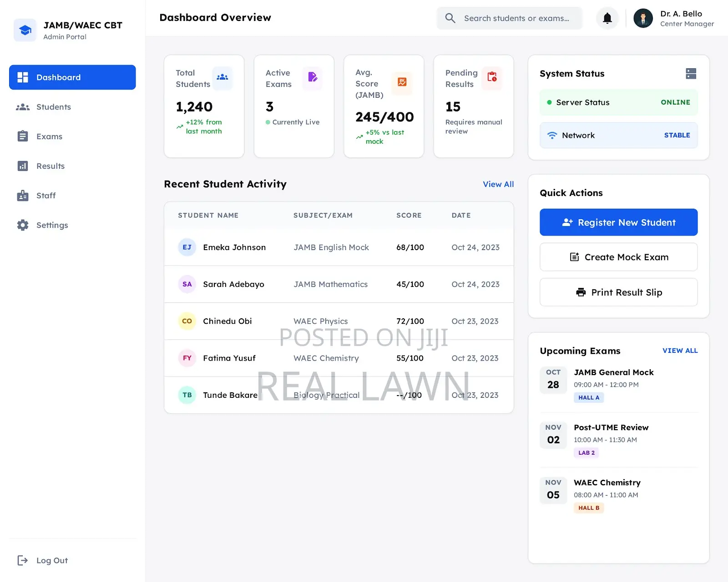Click the 1,240 total students value

(x=194, y=106)
